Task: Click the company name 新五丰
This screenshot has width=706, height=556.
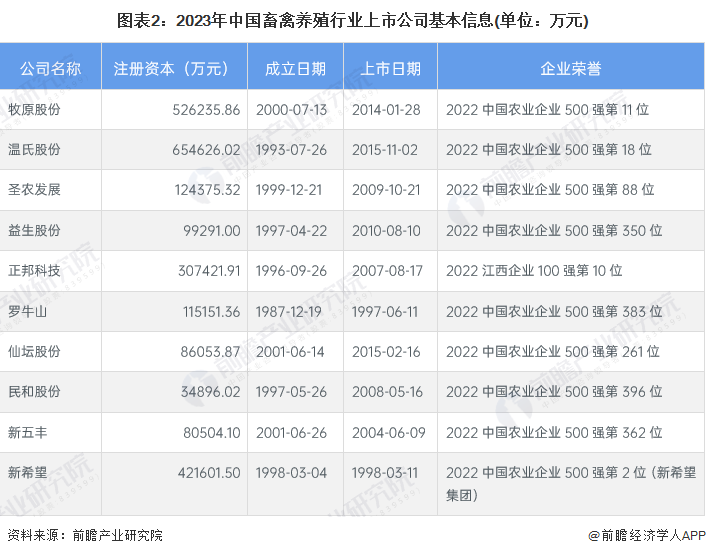Action: pos(27,433)
